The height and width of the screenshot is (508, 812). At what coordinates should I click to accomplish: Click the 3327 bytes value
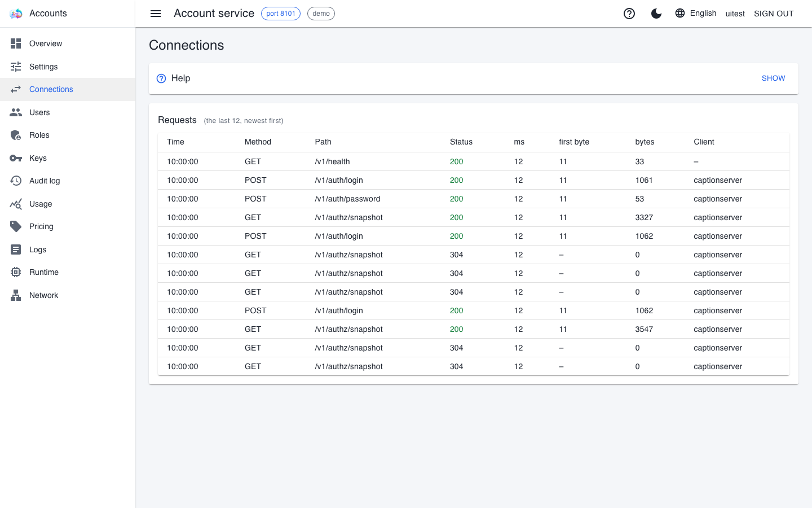[x=644, y=217]
